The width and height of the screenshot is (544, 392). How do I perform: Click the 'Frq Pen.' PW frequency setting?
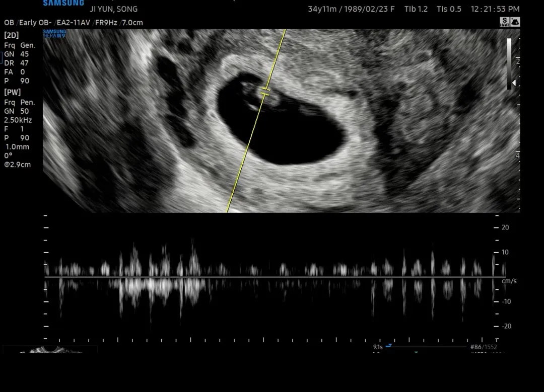[x=20, y=103]
